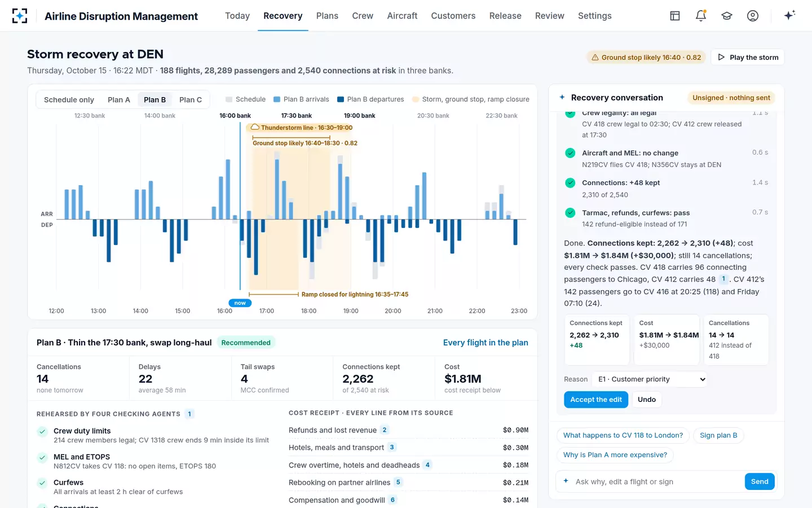The width and height of the screenshot is (812, 508).
Task: Click Play the storm button
Action: 748,57
